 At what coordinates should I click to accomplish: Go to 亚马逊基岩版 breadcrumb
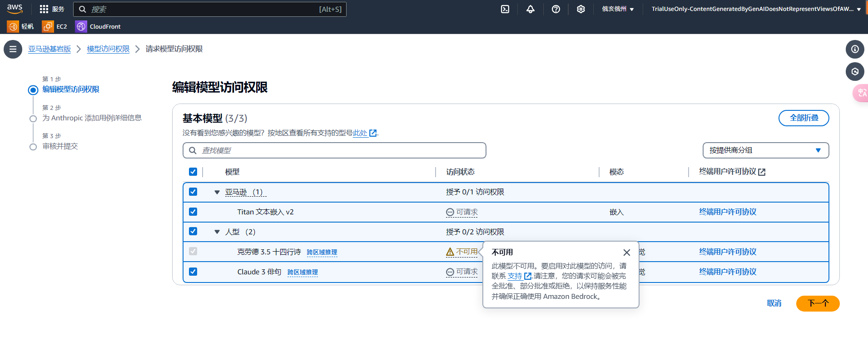coord(50,49)
